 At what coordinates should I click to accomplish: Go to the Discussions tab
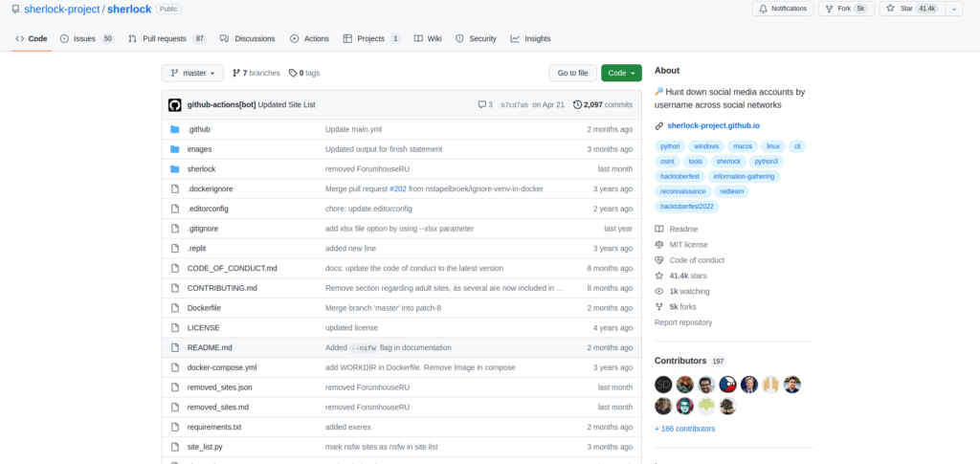[x=248, y=38]
